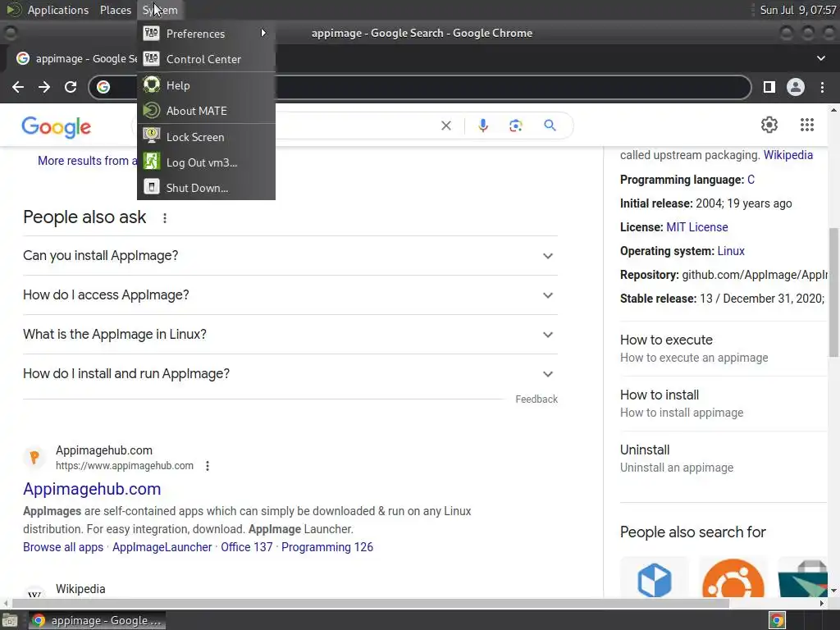Open the Chrome profile avatar
840x630 pixels.
point(796,87)
